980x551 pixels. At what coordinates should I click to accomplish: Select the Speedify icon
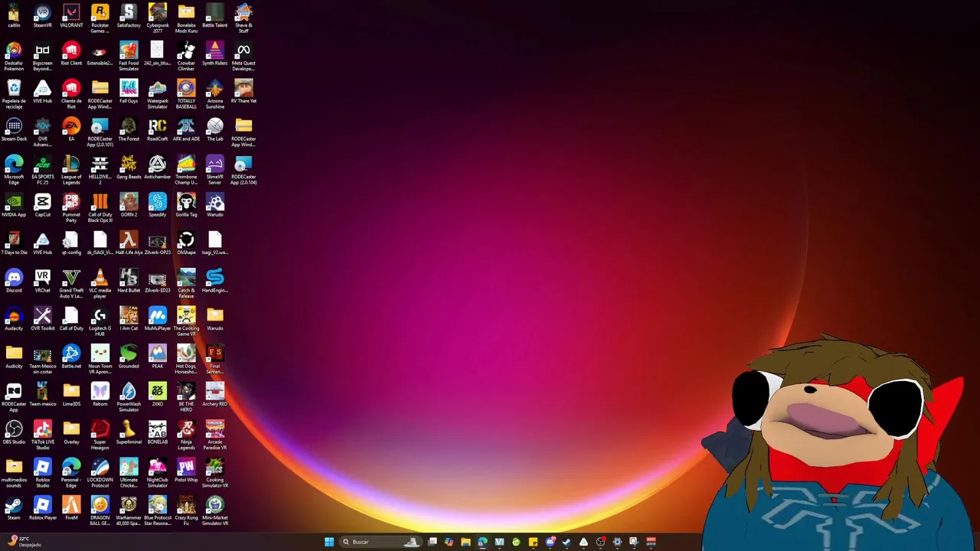tap(157, 205)
